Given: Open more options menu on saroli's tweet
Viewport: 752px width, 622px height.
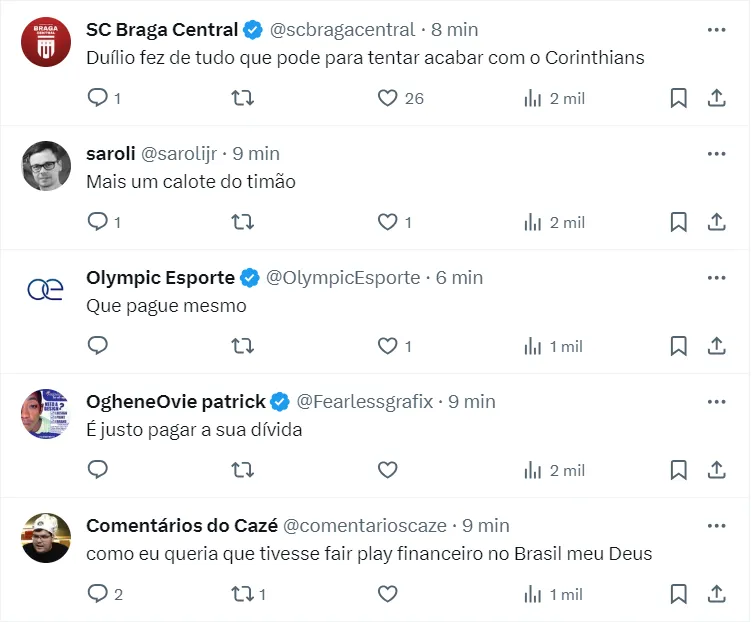Looking at the screenshot, I should click(716, 154).
